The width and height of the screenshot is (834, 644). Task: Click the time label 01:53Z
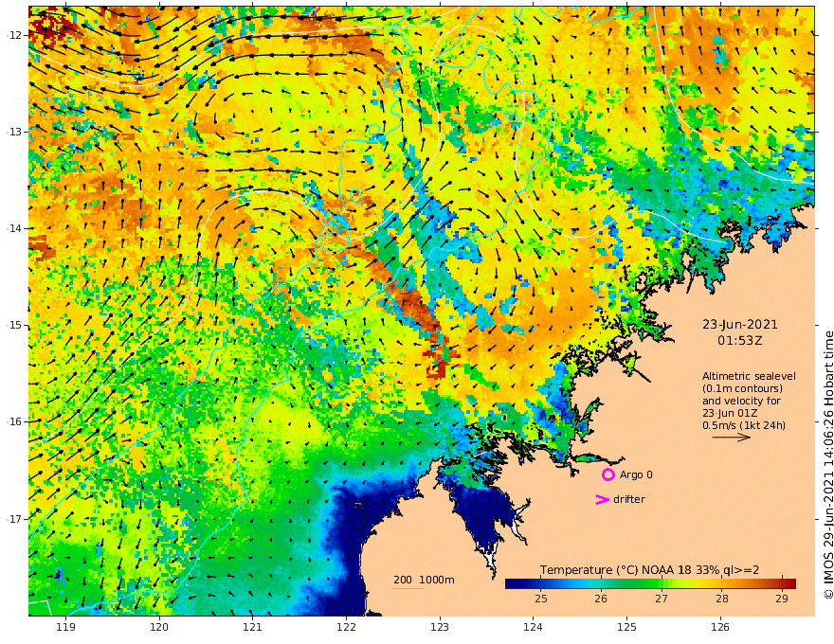740,341
